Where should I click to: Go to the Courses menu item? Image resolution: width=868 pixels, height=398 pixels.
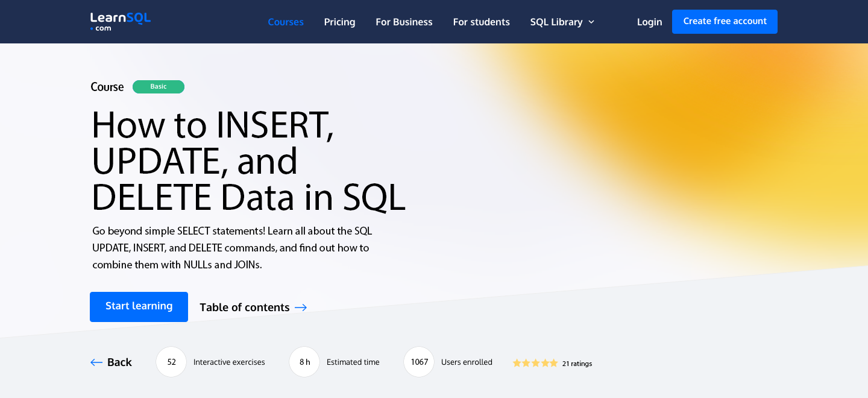286,22
